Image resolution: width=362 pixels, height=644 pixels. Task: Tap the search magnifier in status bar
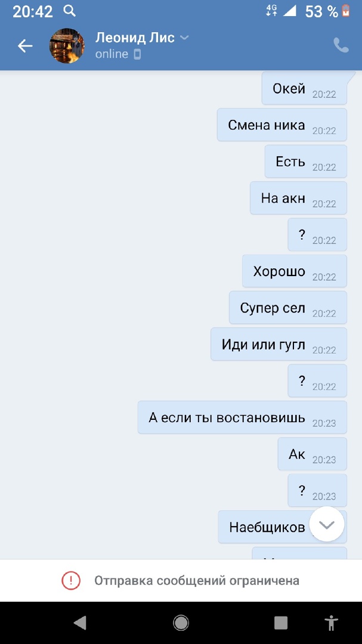[69, 11]
